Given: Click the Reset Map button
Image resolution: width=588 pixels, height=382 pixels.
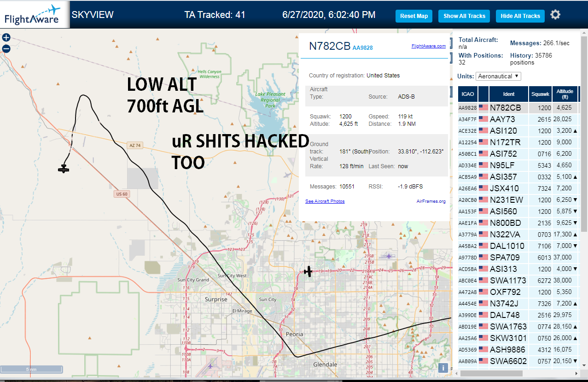Looking at the screenshot, I should click(x=414, y=16).
